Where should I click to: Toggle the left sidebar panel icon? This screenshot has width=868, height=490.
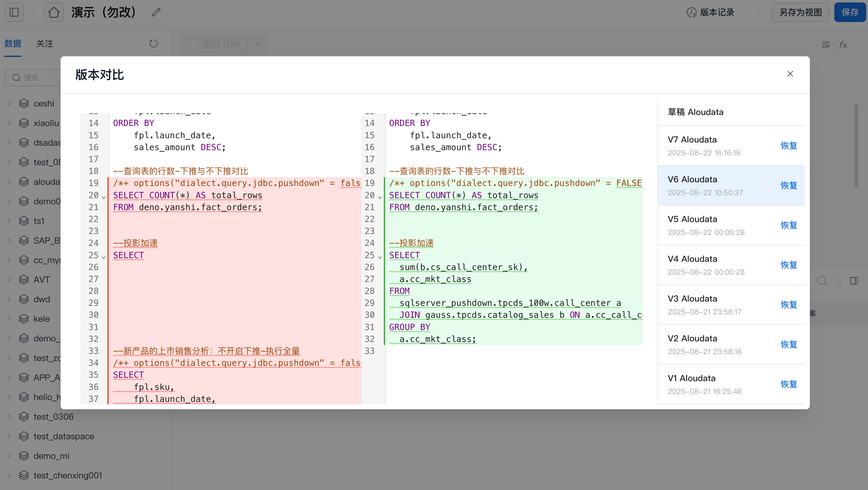(x=14, y=13)
